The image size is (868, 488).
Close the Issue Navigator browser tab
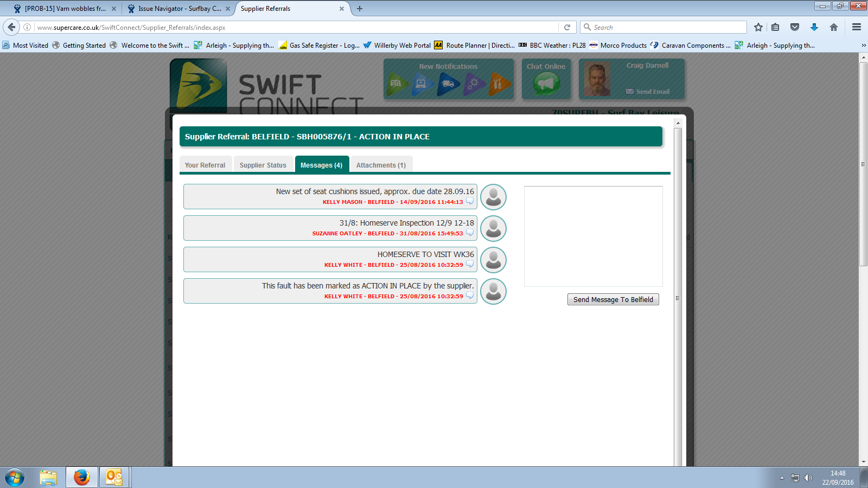[x=228, y=9]
